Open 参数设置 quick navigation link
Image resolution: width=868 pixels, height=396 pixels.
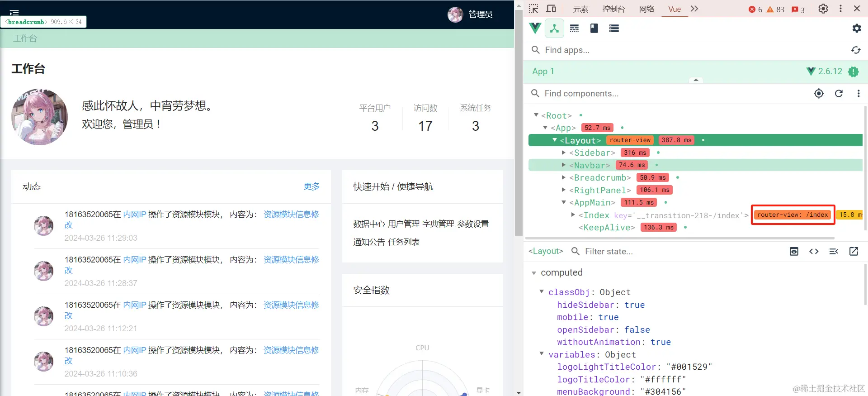(x=473, y=224)
